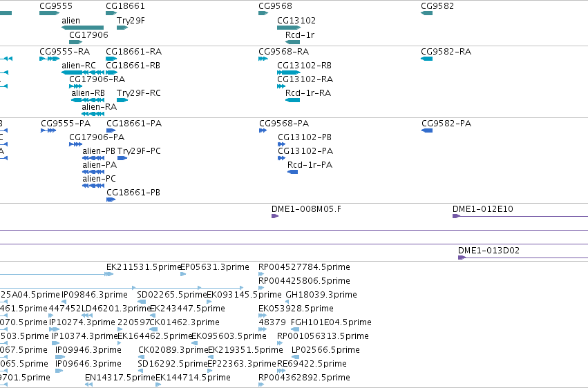This screenshot has width=588, height=388.
Task: Click transcript CG9555-RA
Action: point(50,59)
